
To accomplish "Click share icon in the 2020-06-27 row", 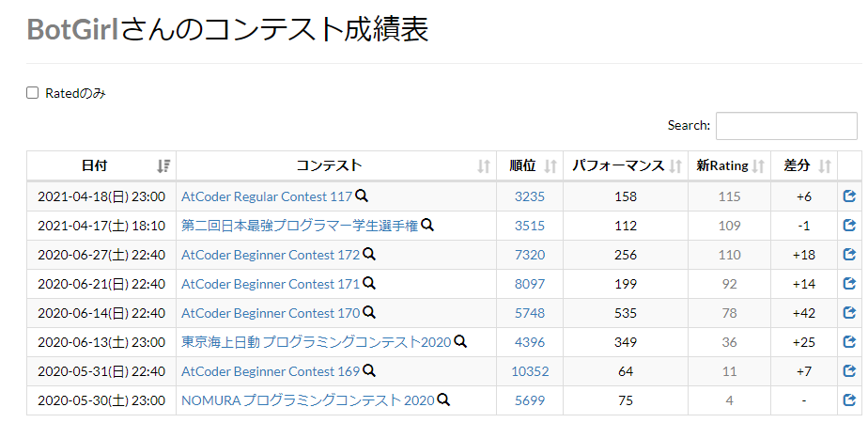I will click(x=850, y=254).
